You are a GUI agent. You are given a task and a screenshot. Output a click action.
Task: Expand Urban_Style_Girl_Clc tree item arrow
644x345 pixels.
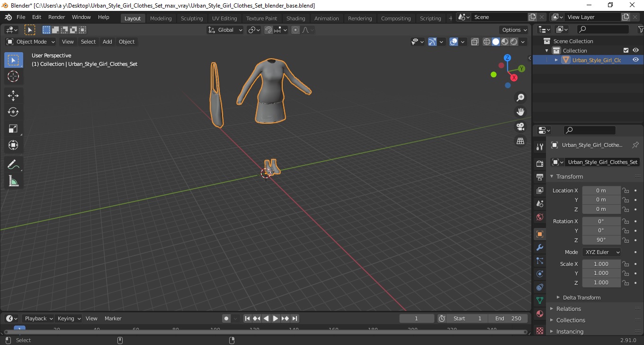[x=556, y=60]
